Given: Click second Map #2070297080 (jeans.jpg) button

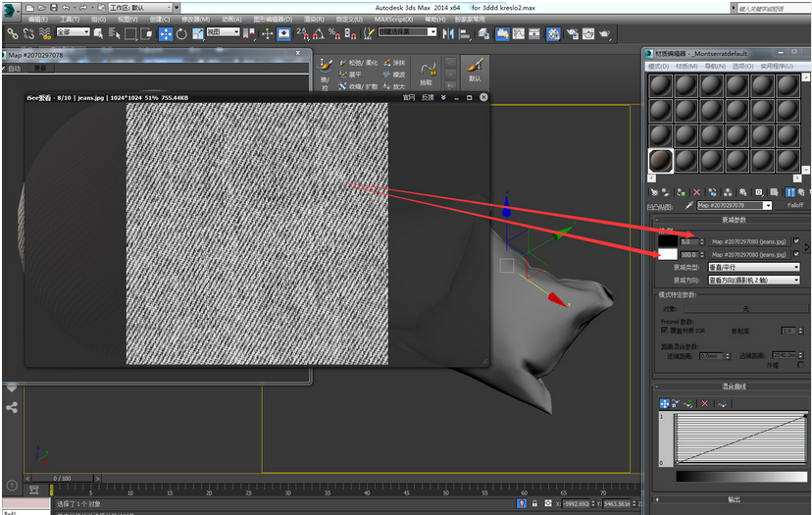Looking at the screenshot, I should pyautogui.click(x=748, y=254).
